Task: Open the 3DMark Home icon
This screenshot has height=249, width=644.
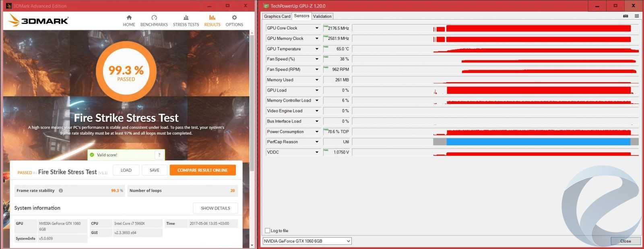Action: [x=129, y=18]
